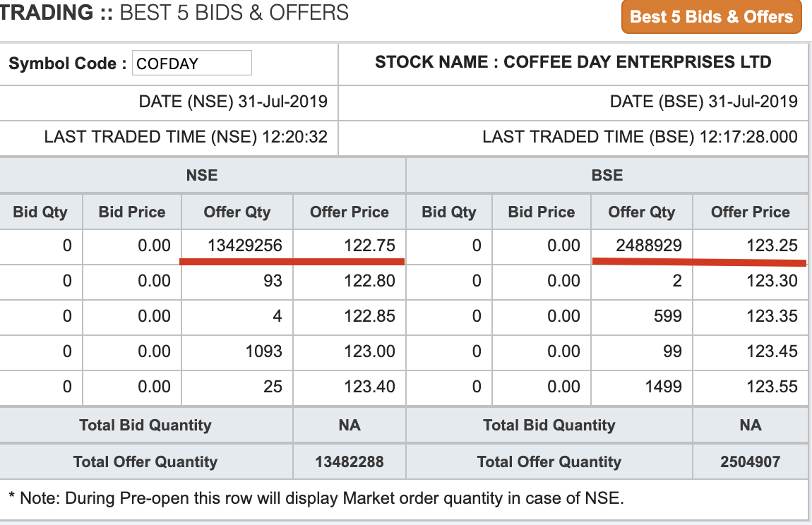Click the NSE offer quantity 13429256

point(245,246)
